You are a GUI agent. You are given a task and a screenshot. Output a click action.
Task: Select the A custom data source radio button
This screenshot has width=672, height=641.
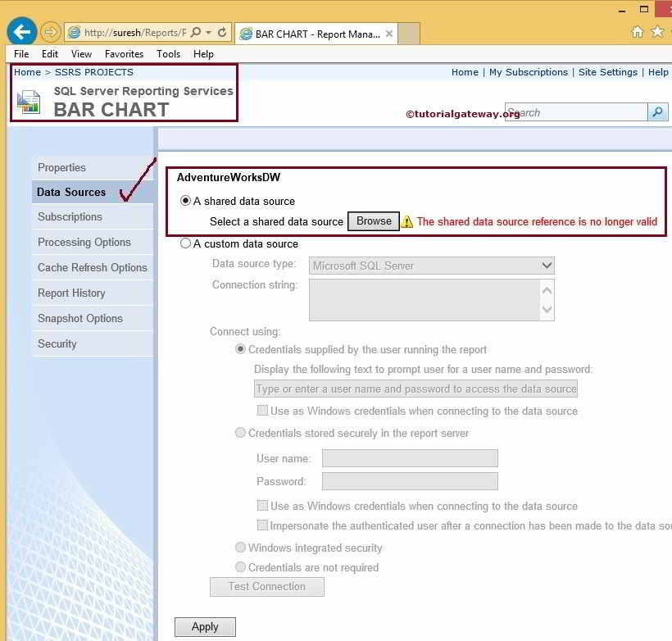[x=186, y=243]
